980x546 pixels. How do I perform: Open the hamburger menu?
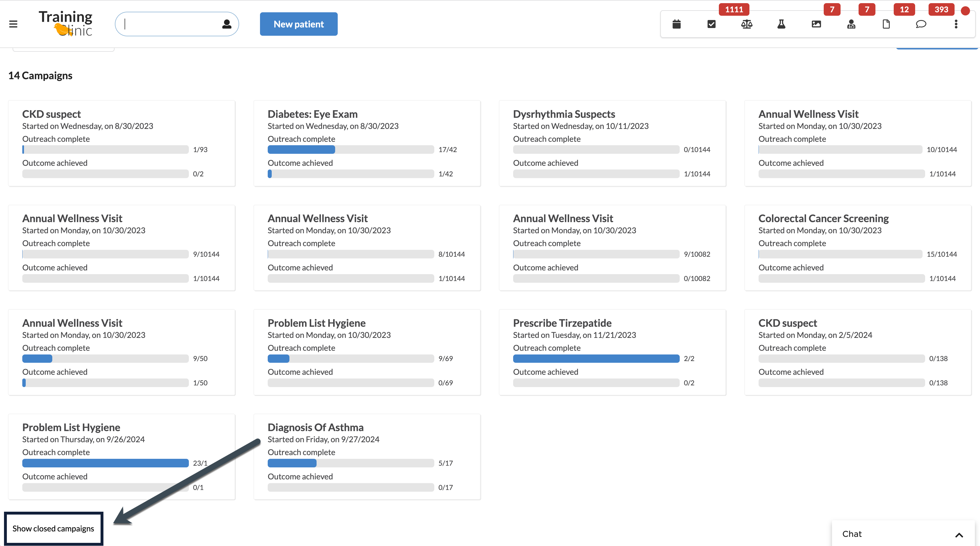pos(13,24)
